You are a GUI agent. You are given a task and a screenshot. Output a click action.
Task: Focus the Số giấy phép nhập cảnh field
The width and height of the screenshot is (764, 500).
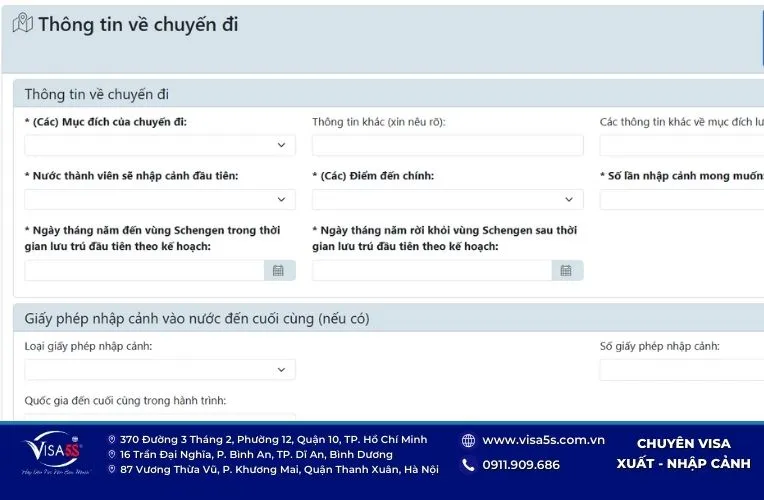tap(682, 370)
